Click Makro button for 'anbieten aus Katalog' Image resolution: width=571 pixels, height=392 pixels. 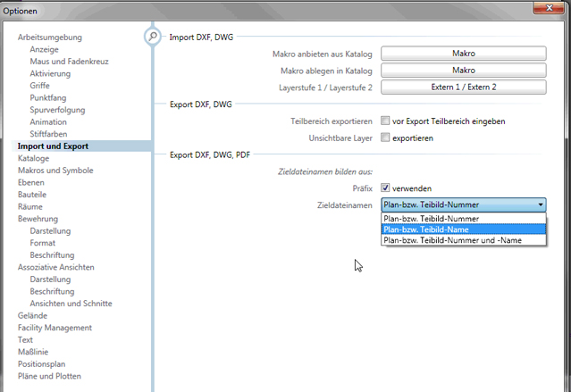click(x=463, y=54)
